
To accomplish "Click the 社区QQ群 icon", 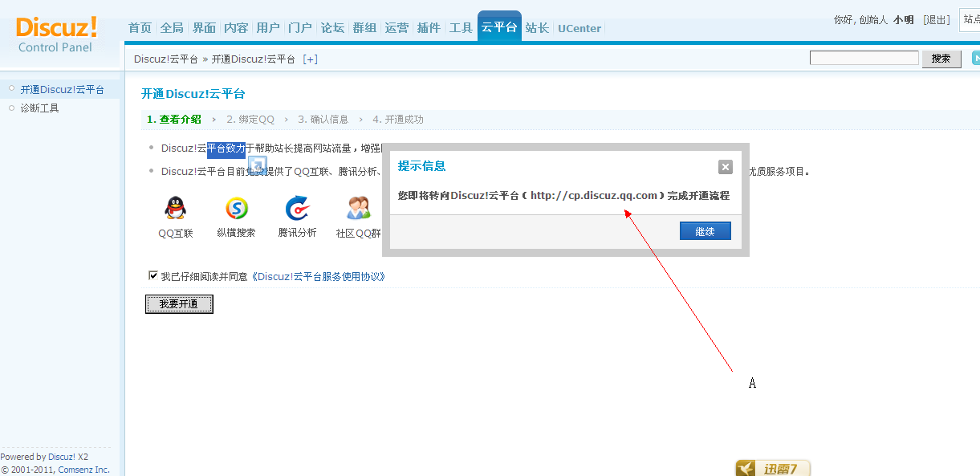I will [x=358, y=208].
